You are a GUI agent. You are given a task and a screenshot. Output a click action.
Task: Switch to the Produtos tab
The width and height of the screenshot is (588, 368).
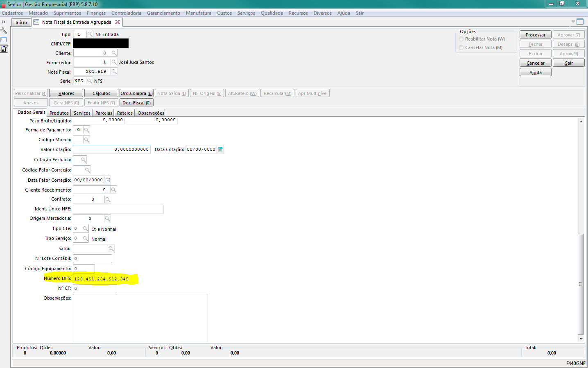[59, 113]
